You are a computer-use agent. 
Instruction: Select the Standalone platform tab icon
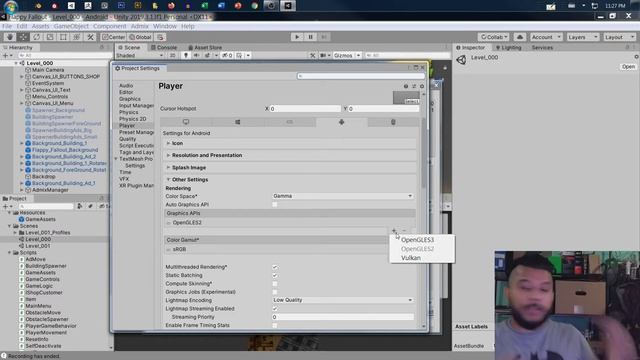point(186,122)
